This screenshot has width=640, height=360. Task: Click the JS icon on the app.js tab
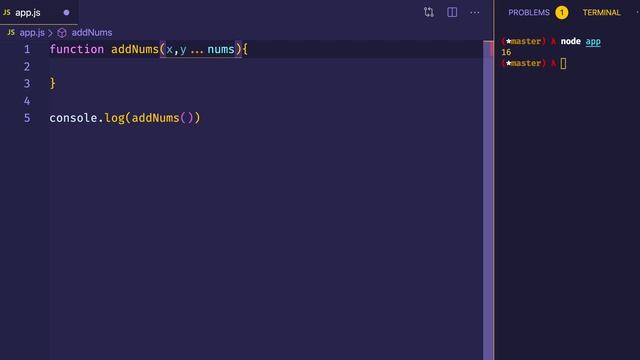(7, 12)
